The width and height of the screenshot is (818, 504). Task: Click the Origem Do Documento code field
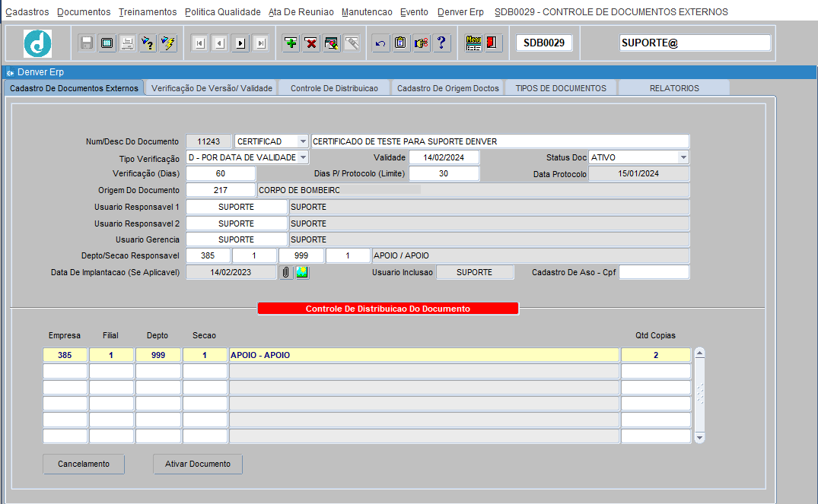[221, 190]
